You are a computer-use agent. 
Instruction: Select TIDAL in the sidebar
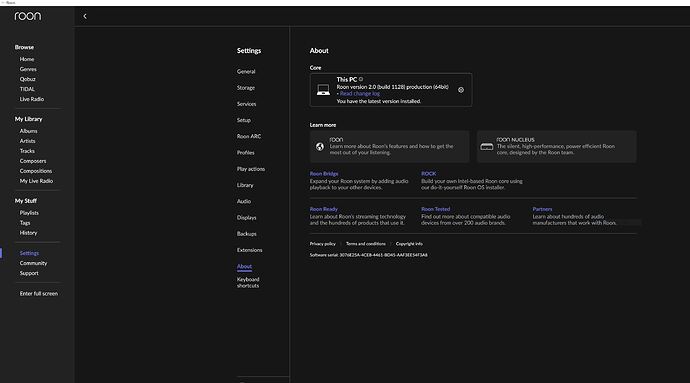point(27,89)
